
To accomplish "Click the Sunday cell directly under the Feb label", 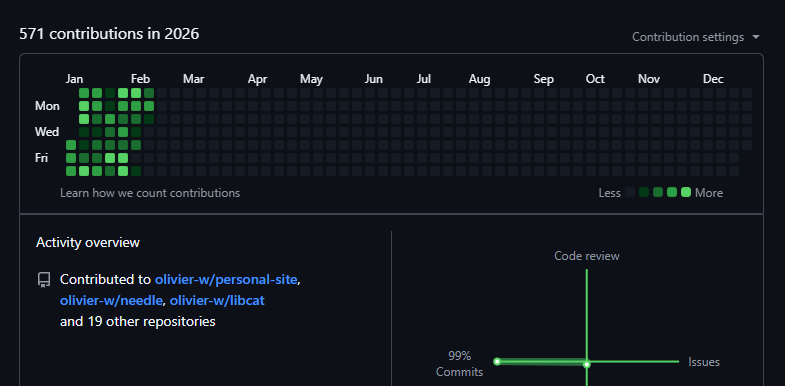I will click(136, 93).
